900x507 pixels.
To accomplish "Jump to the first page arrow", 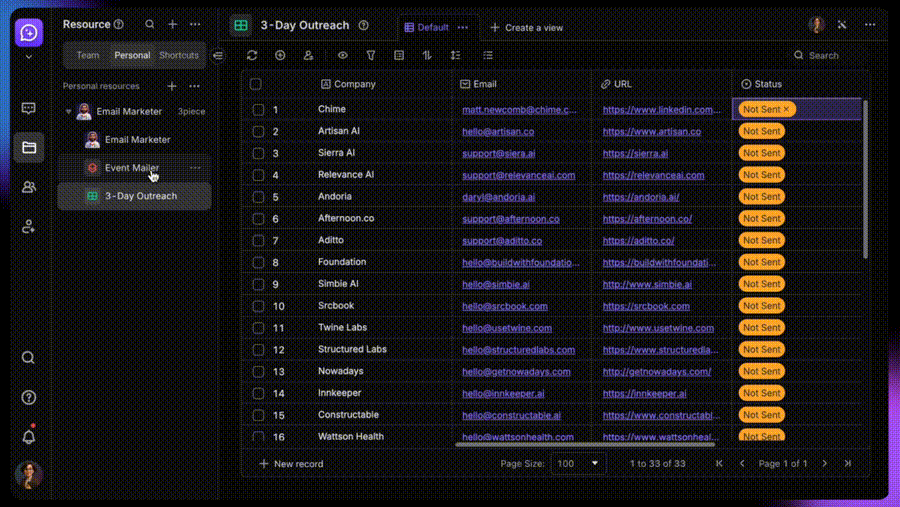I will 719,463.
